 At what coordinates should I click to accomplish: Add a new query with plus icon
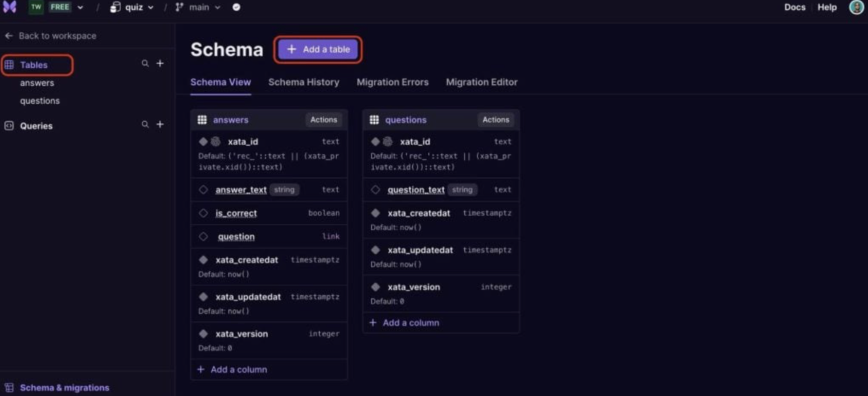pyautogui.click(x=160, y=125)
